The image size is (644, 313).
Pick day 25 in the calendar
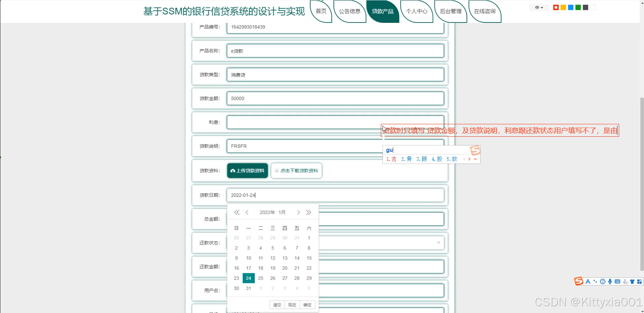pyautogui.click(x=260, y=278)
